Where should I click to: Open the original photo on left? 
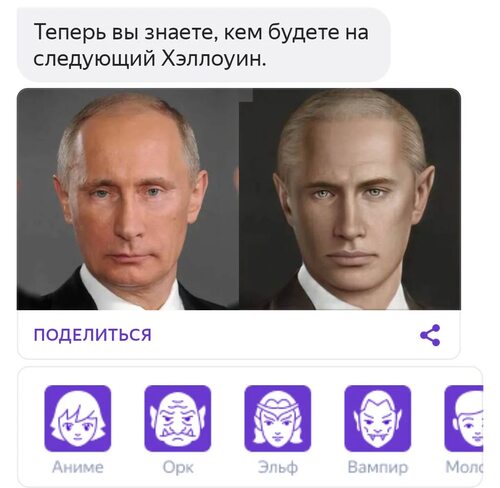tap(128, 199)
